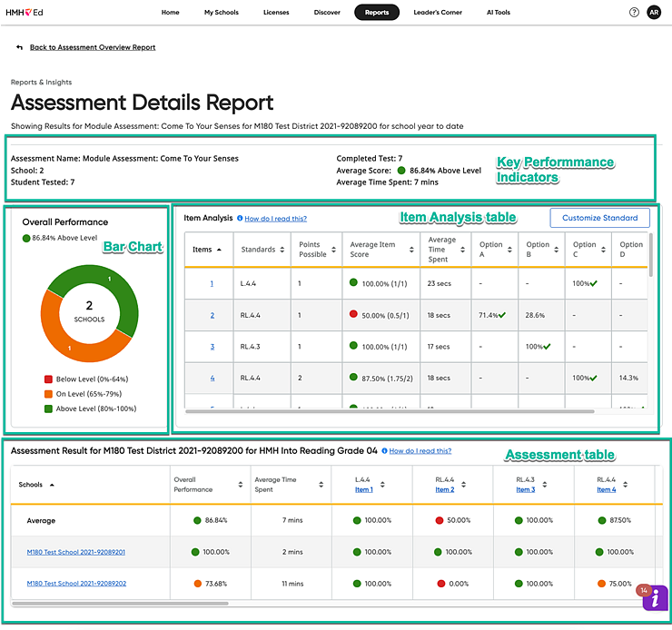Open item 2 link in Item Analysis
Image resolution: width=672 pixels, height=630 pixels.
click(212, 315)
